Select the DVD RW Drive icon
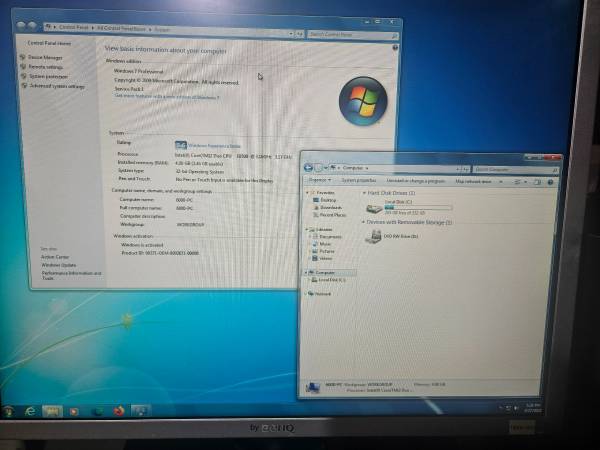The image size is (600, 450). pyautogui.click(x=374, y=236)
